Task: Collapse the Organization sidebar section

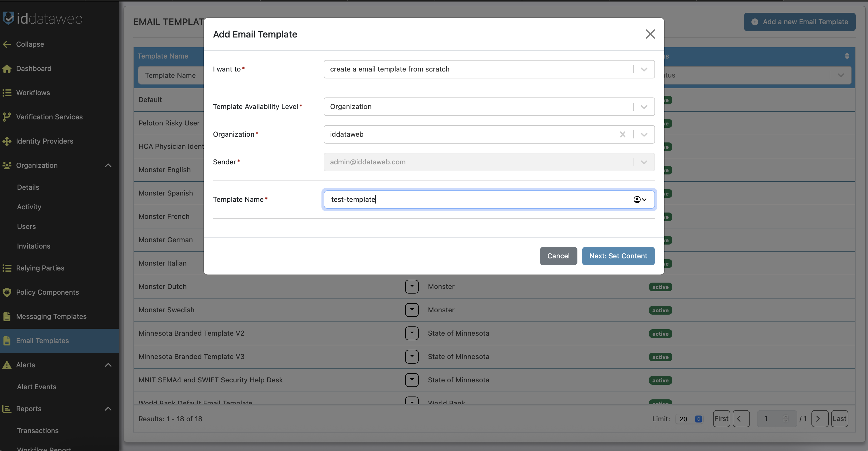Action: click(x=108, y=166)
